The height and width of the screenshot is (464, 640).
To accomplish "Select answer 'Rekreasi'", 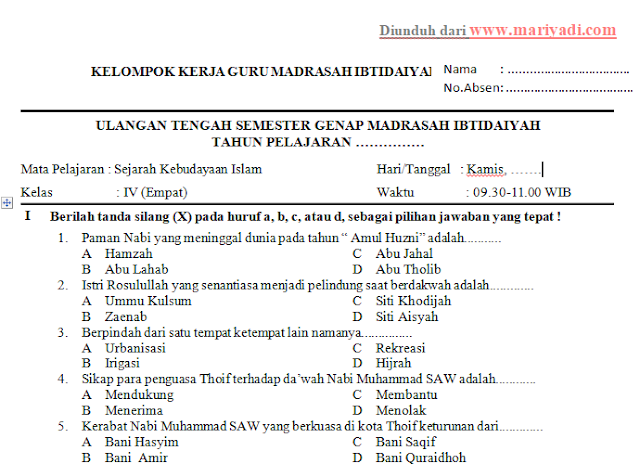I will tap(400, 348).
